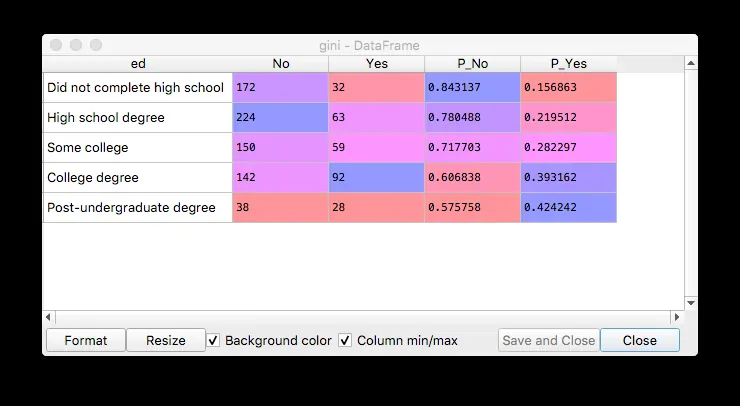740x406 pixels.
Task: Select the 'Yes' column header
Action: (377, 64)
